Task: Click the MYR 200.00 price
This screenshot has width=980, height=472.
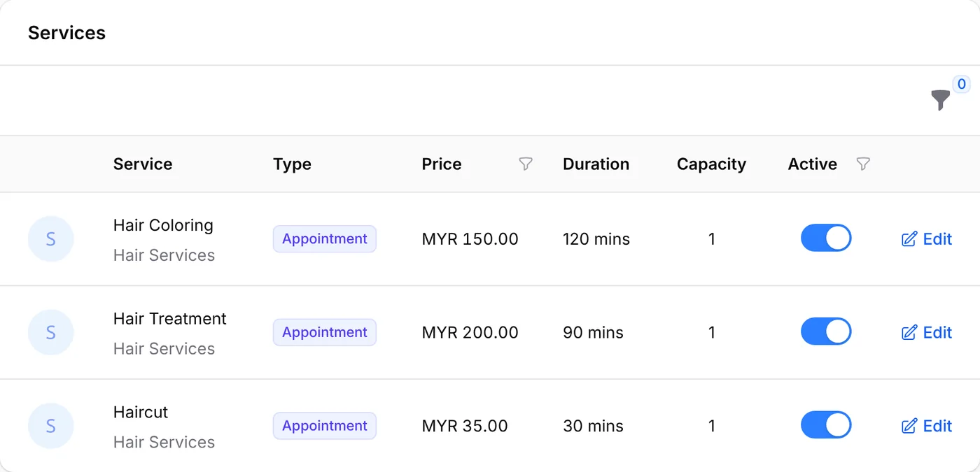Action: pos(470,333)
